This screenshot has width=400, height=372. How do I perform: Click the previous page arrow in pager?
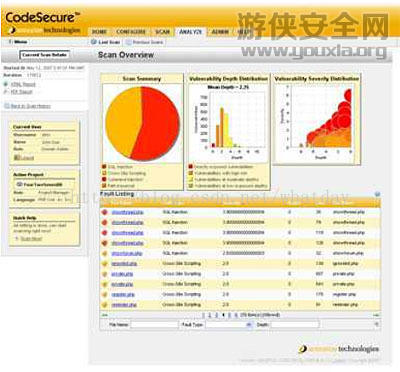click(105, 315)
